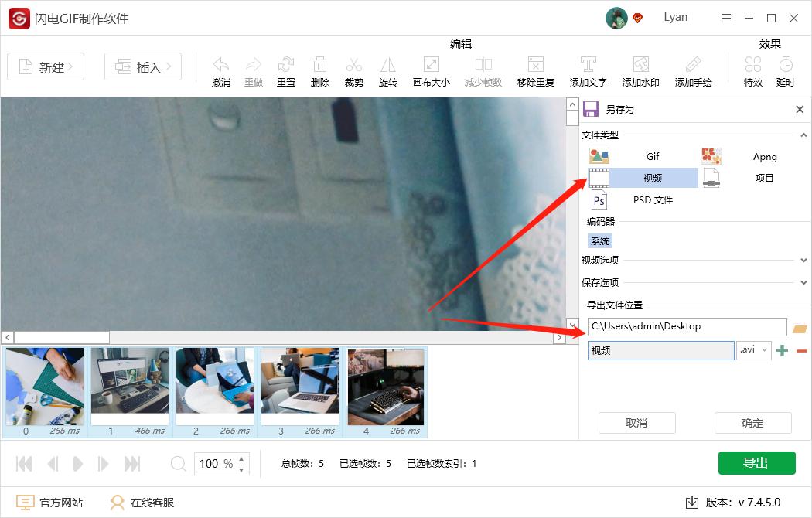
Task: Click the 撤销 undo icon
Action: (x=220, y=70)
